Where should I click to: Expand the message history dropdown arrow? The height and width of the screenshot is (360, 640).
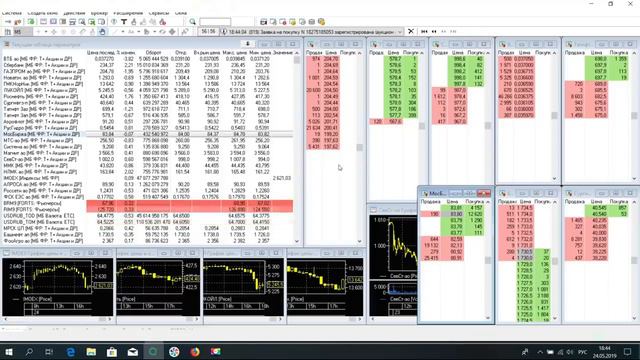click(400, 31)
